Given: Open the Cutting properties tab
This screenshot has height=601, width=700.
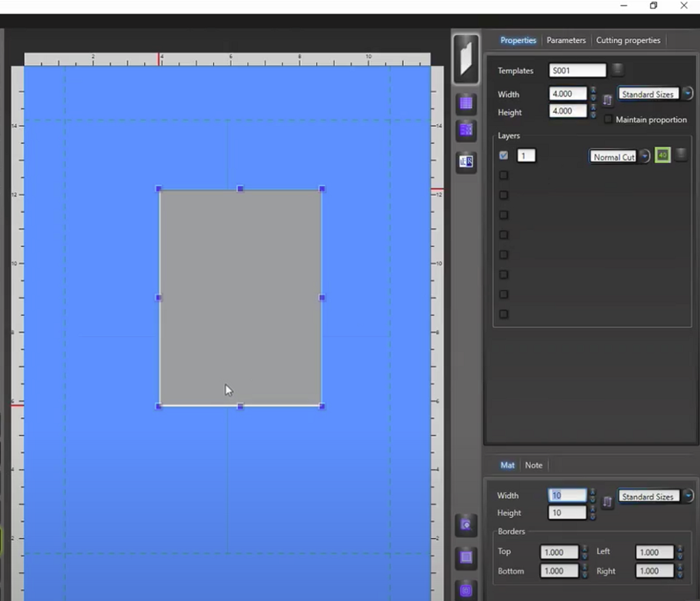Looking at the screenshot, I should point(628,40).
